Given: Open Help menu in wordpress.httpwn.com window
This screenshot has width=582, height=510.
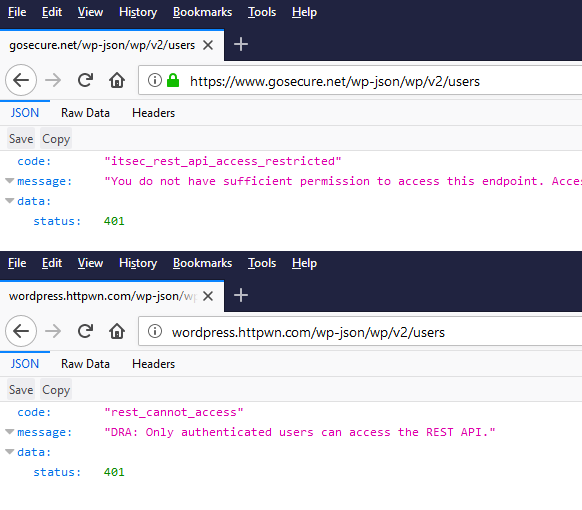Looking at the screenshot, I should (x=304, y=263).
